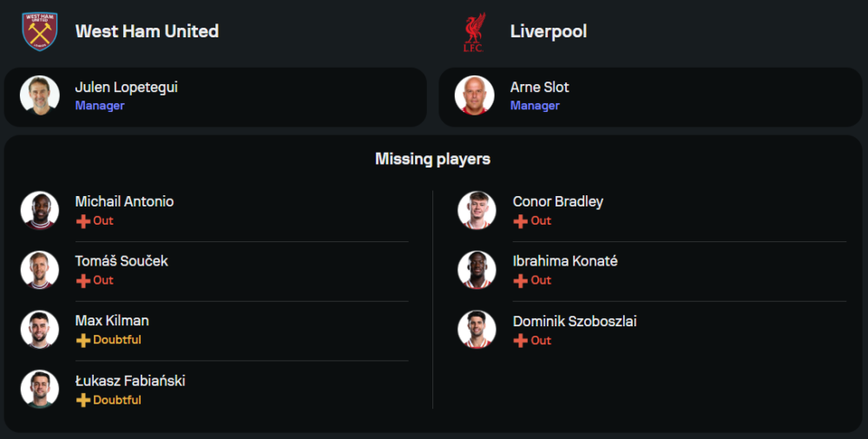Select the Missing players section heading
868x439 pixels.
click(x=432, y=159)
